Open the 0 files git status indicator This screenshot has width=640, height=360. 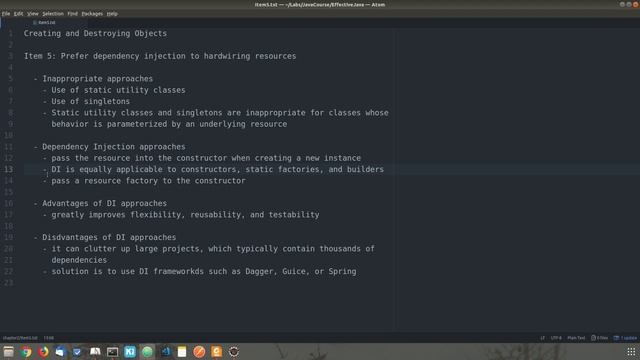[599, 338]
